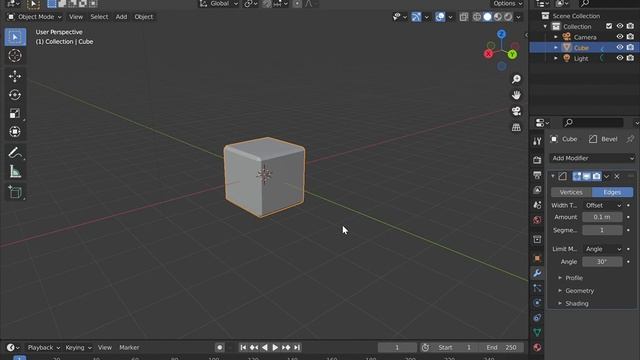The height and width of the screenshot is (360, 640).
Task: Toggle Collection exclude checkbox in outliner
Action: tap(609, 26)
